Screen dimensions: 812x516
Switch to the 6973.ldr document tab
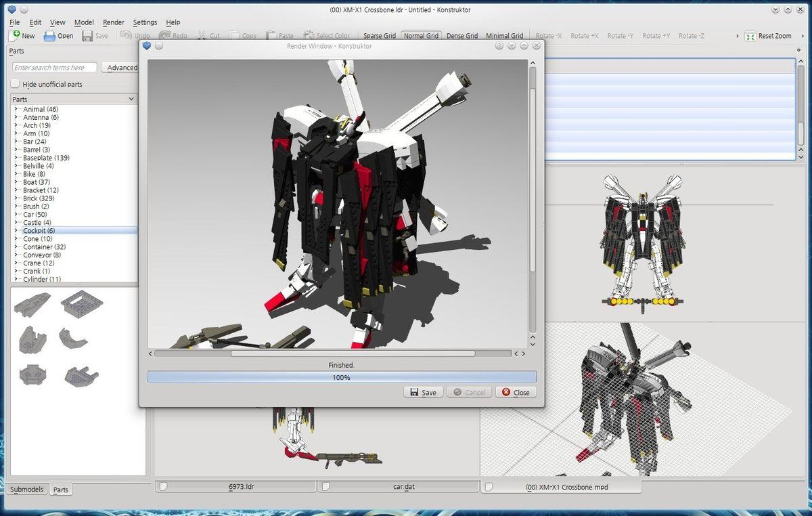click(x=236, y=486)
